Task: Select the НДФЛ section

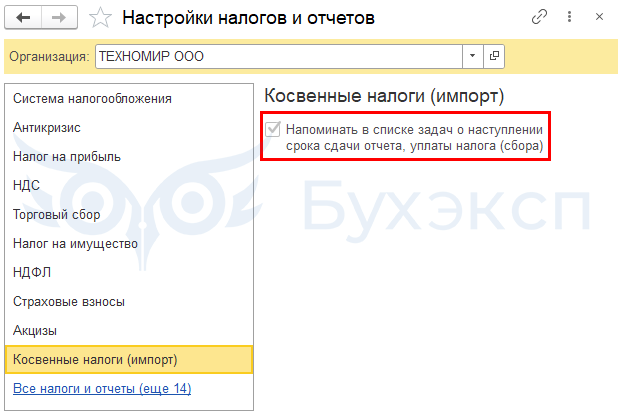Action: pos(129,272)
